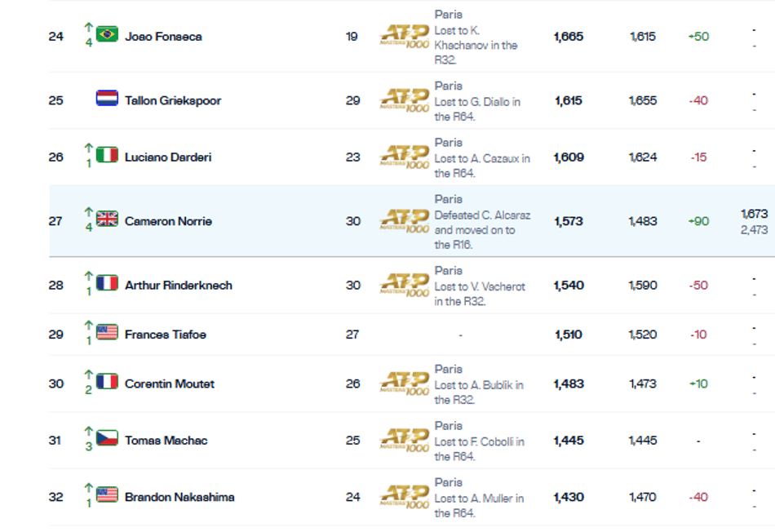Viewport: 775px width, 532px height.
Task: Click the France flag beside Corentin Moutet
Action: 107,381
